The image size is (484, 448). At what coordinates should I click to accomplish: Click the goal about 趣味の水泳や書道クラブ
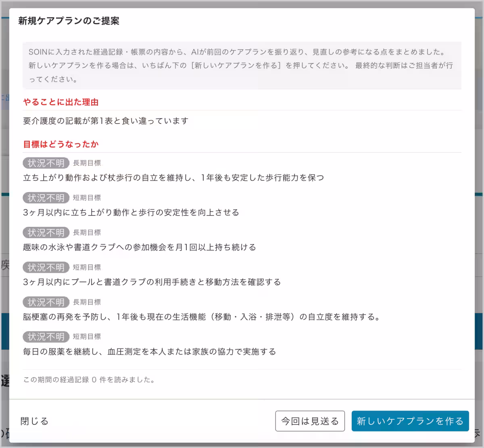140,247
